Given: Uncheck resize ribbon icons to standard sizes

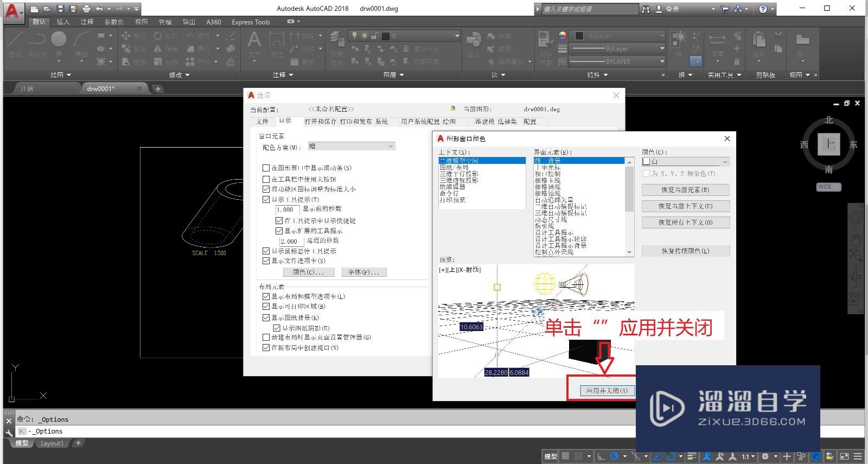Looking at the screenshot, I should [x=266, y=189].
